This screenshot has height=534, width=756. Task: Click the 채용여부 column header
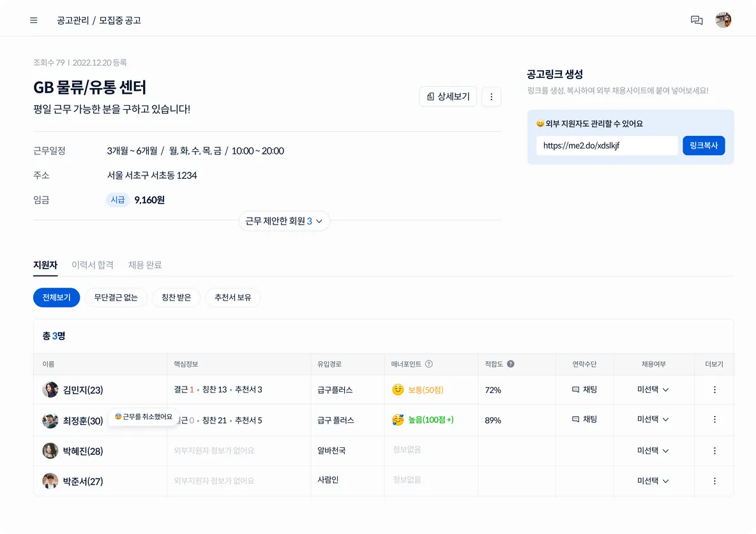[x=653, y=364]
